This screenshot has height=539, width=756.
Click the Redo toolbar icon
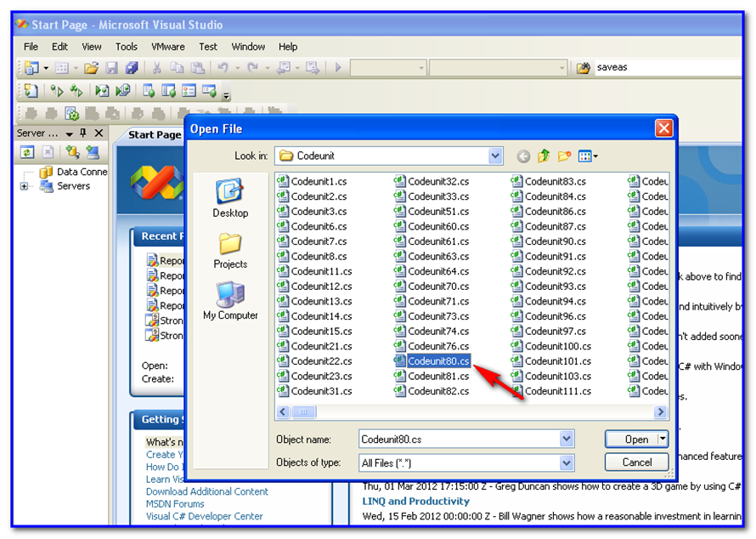coord(252,68)
